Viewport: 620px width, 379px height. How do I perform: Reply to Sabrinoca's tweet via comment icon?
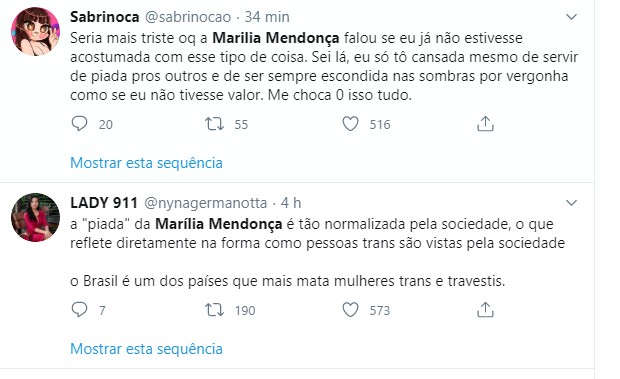79,124
